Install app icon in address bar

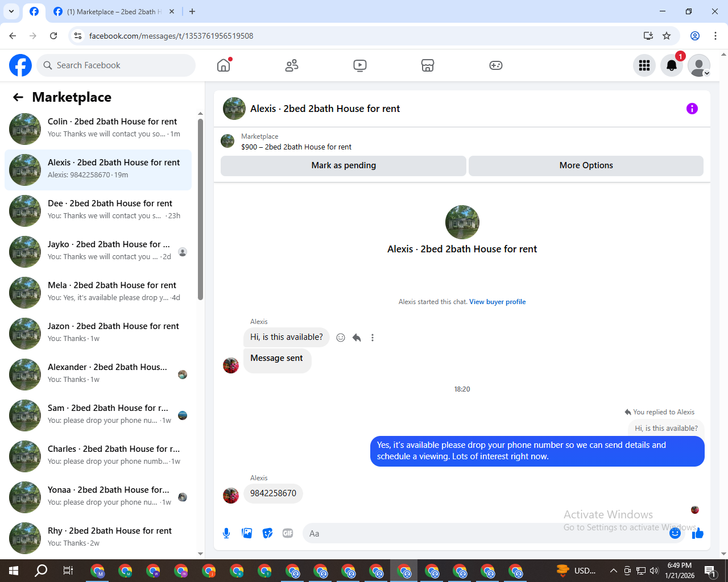pos(648,36)
